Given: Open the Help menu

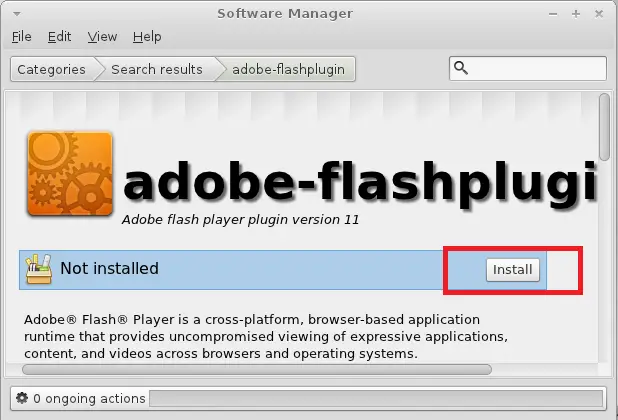Looking at the screenshot, I should tap(147, 37).
